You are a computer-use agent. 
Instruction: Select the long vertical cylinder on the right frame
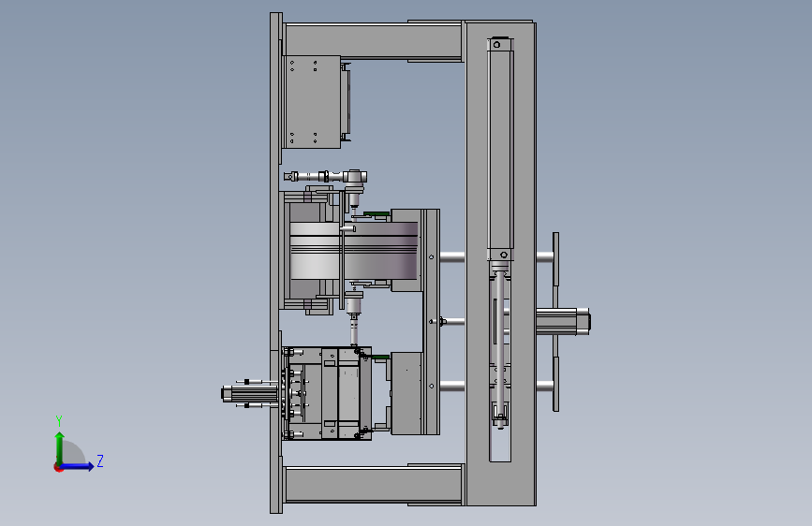click(500, 150)
